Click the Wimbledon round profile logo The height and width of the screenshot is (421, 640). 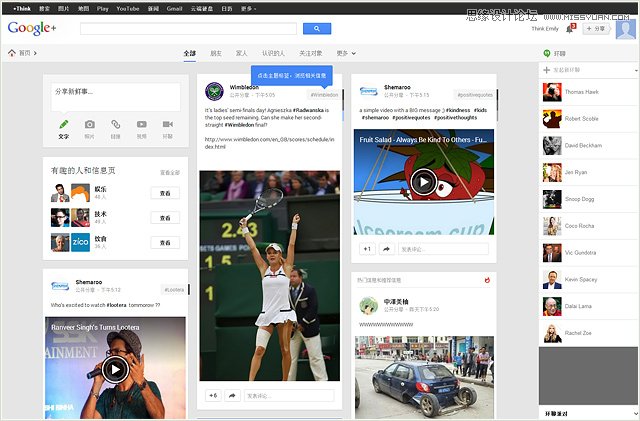point(214,91)
